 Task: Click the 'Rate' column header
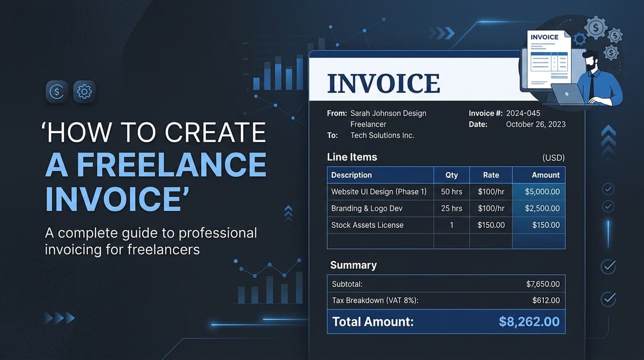click(491, 175)
